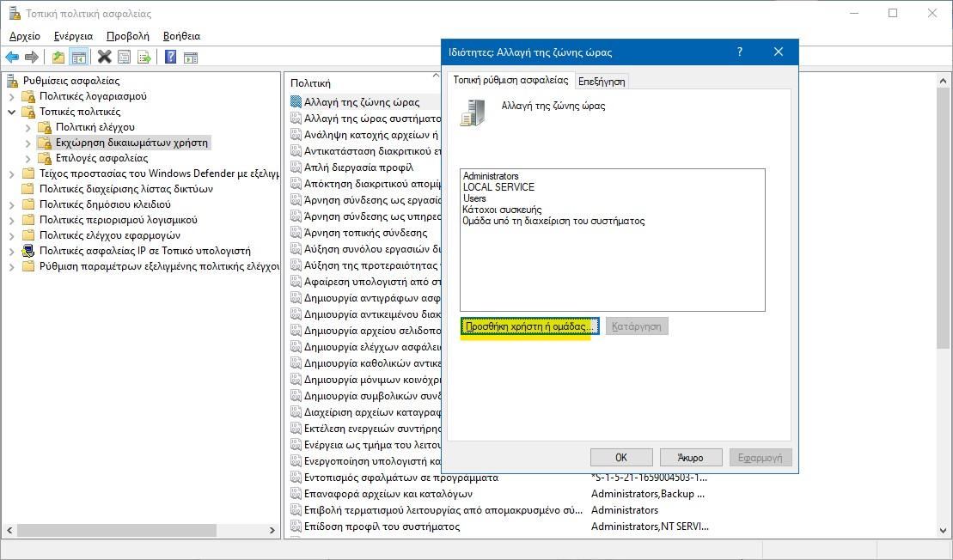
Task: Click the tree pane's horizontal scrollbar right arrow
Action: point(272,530)
